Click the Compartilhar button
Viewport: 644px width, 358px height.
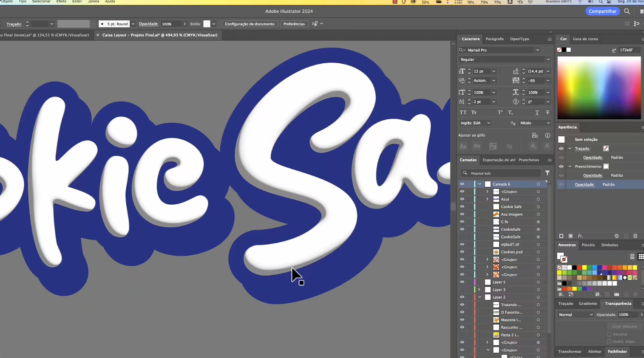(602, 11)
